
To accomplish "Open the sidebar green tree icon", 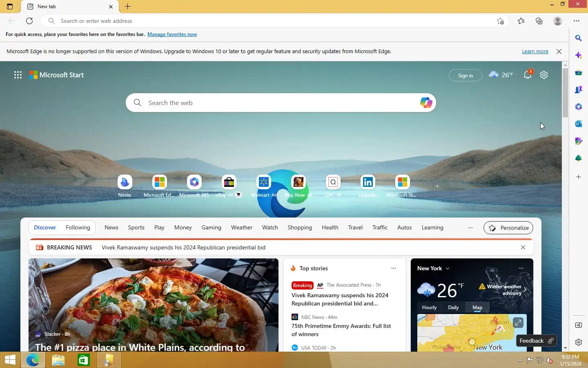I will [x=578, y=158].
